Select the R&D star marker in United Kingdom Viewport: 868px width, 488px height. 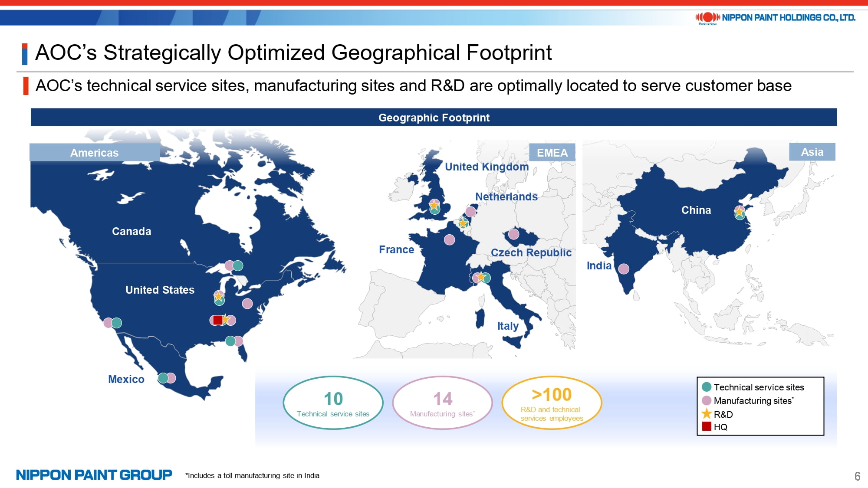point(434,205)
